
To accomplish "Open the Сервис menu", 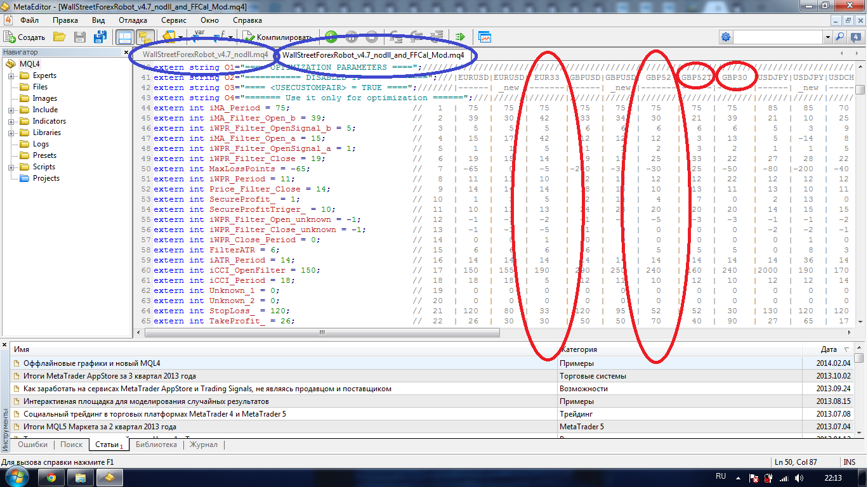I will tap(174, 20).
